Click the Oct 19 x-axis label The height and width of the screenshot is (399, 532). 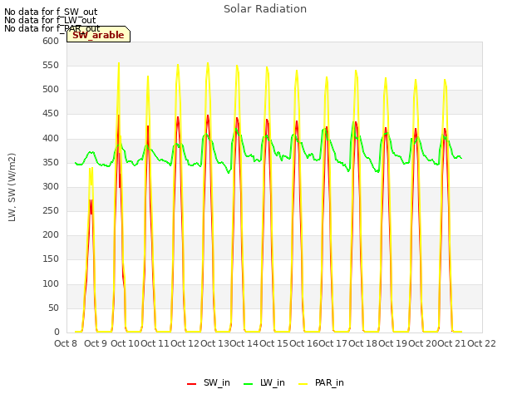click(392, 343)
